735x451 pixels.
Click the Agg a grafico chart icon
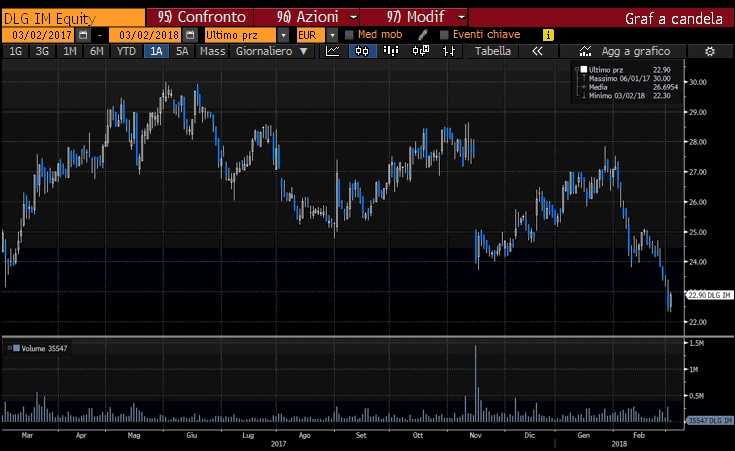[x=585, y=51]
